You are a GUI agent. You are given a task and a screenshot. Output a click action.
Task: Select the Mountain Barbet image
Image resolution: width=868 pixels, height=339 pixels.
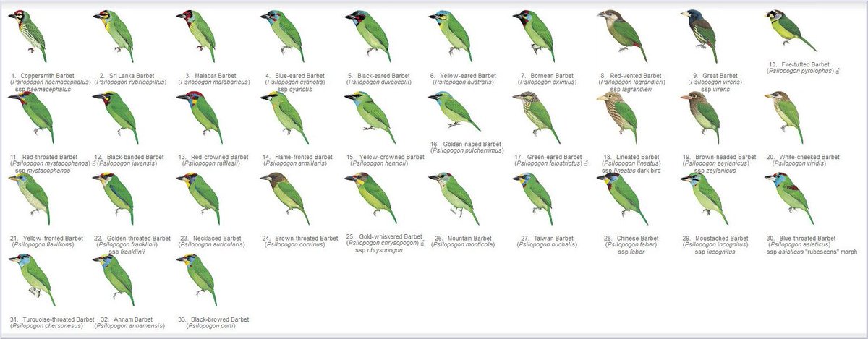453,198
